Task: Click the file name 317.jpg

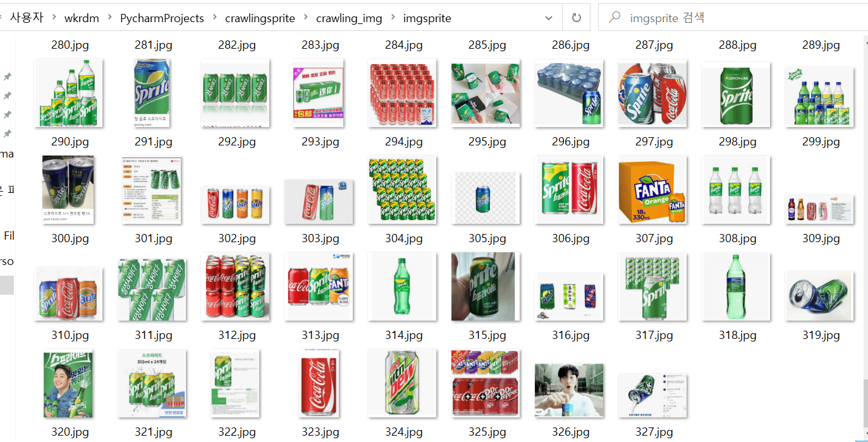Action: [654, 336]
